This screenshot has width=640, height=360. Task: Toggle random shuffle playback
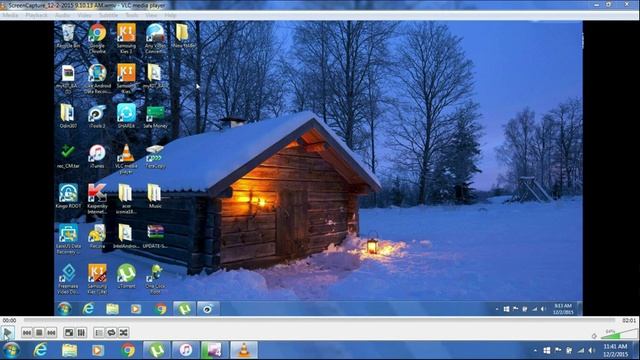(x=124, y=333)
